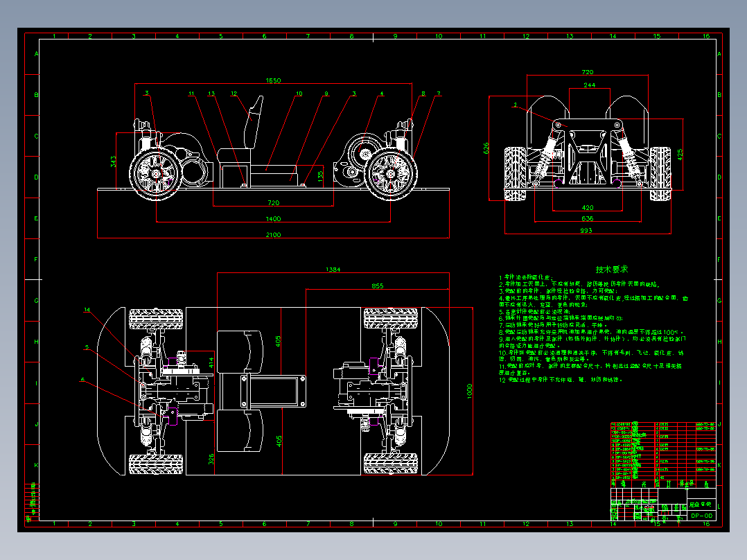Click part callout number 12 near the seat back

234,94
